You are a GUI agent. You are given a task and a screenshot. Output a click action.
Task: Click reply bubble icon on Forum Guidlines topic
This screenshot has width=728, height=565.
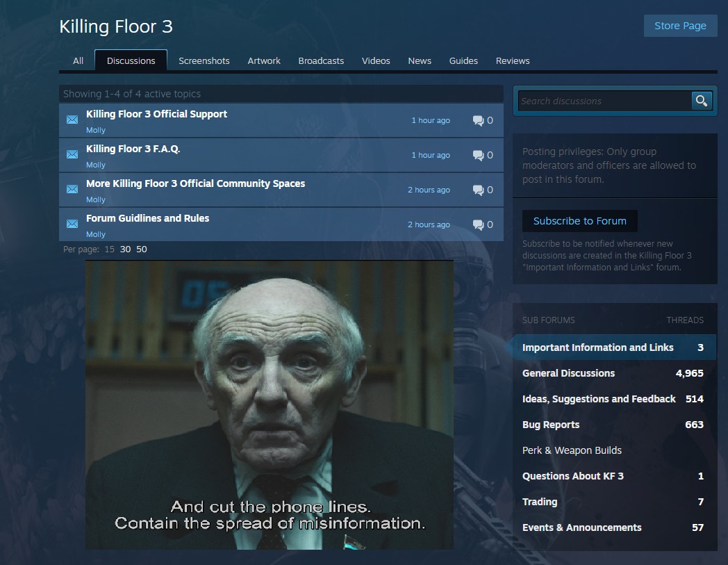coord(478,225)
